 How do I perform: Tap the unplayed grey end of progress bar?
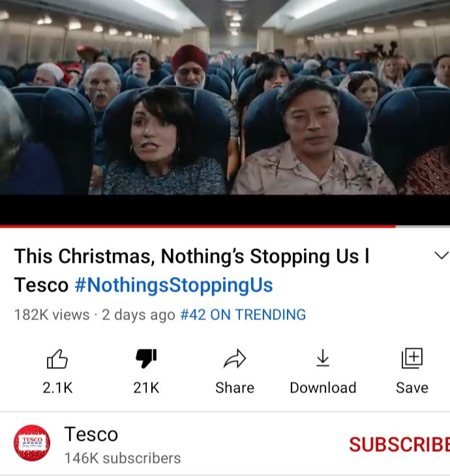[423, 226]
